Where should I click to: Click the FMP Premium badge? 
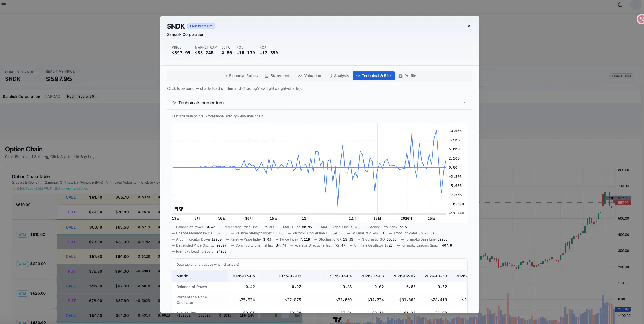(x=201, y=26)
